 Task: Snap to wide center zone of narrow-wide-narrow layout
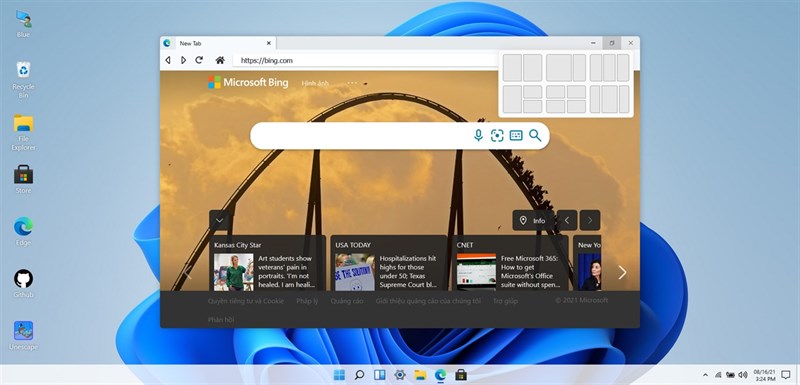click(609, 99)
